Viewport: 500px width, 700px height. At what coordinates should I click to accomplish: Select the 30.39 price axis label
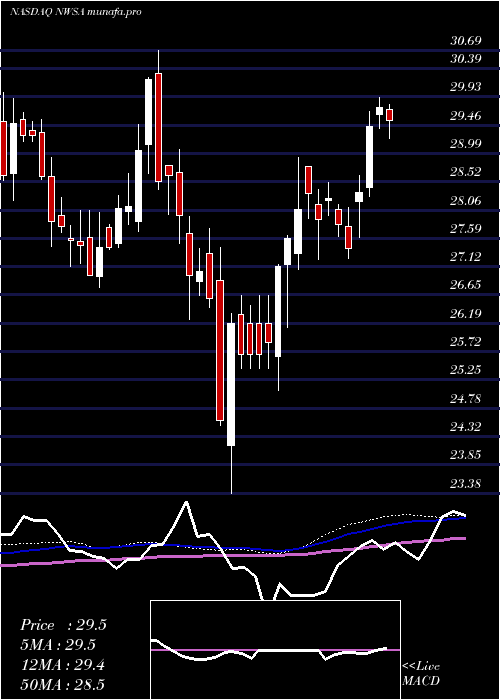(466, 58)
